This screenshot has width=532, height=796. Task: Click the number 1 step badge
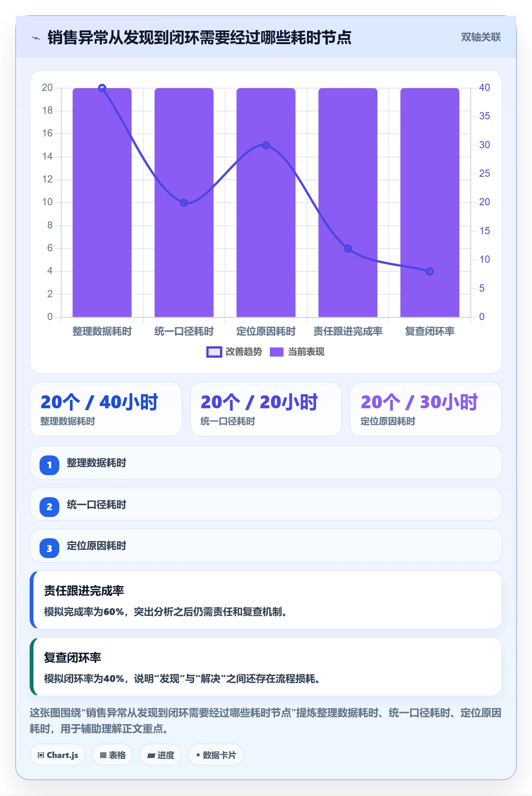(49, 465)
